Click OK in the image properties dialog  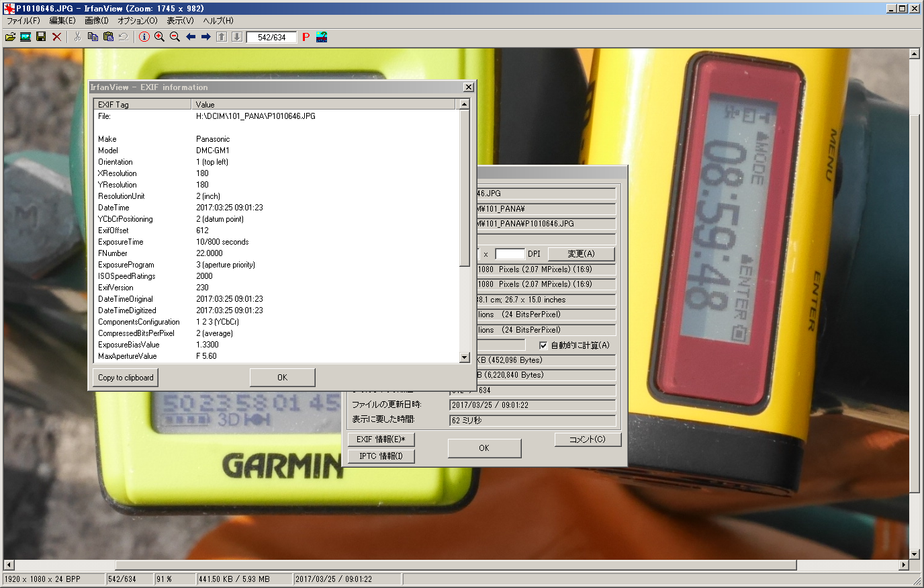click(x=484, y=448)
